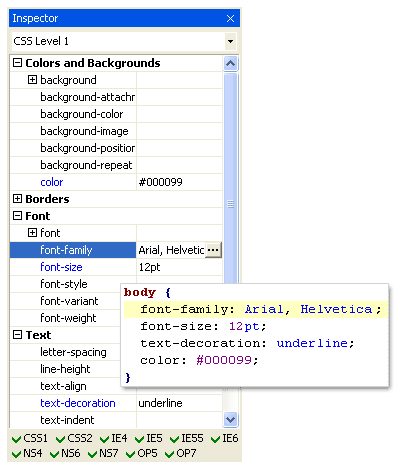Viewport: 400px width, 471px height.
Task: Click the body selector in code popup
Action: 140,292
